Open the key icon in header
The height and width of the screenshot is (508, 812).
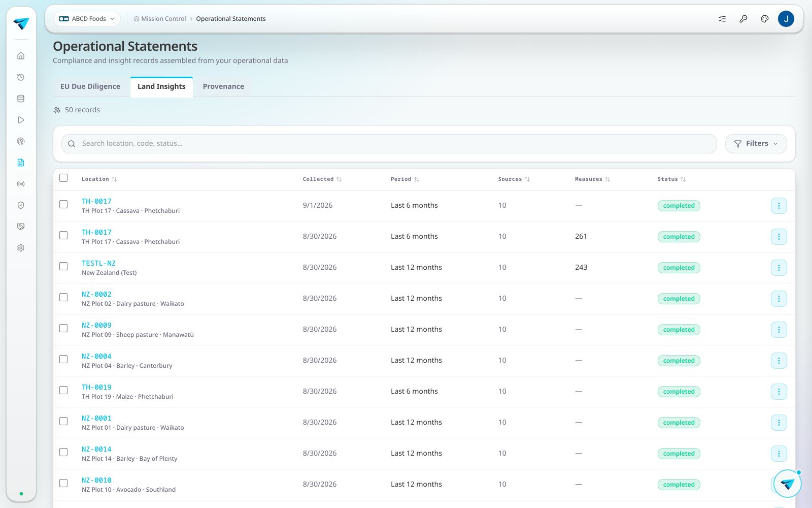(x=743, y=19)
